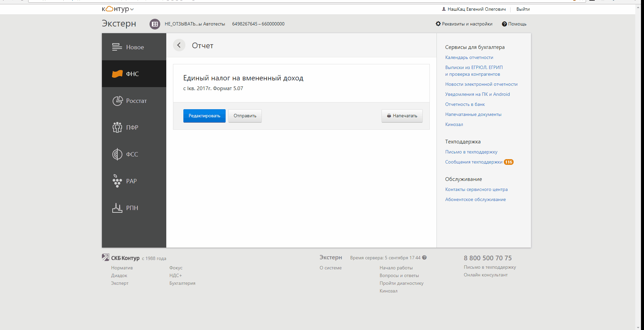Image resolution: width=644 pixels, height=330 pixels.
Task: Select the РАР grapes icon
Action: point(117,181)
